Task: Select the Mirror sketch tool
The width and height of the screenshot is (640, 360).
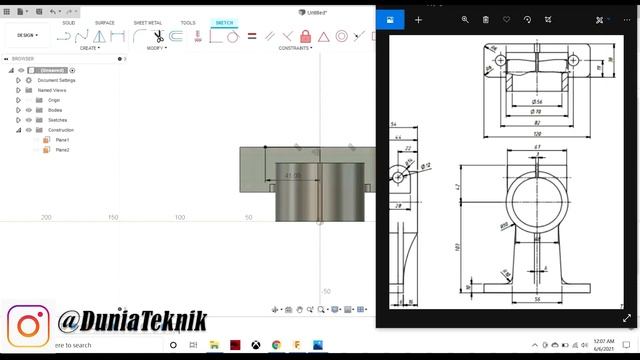Action: click(99, 37)
